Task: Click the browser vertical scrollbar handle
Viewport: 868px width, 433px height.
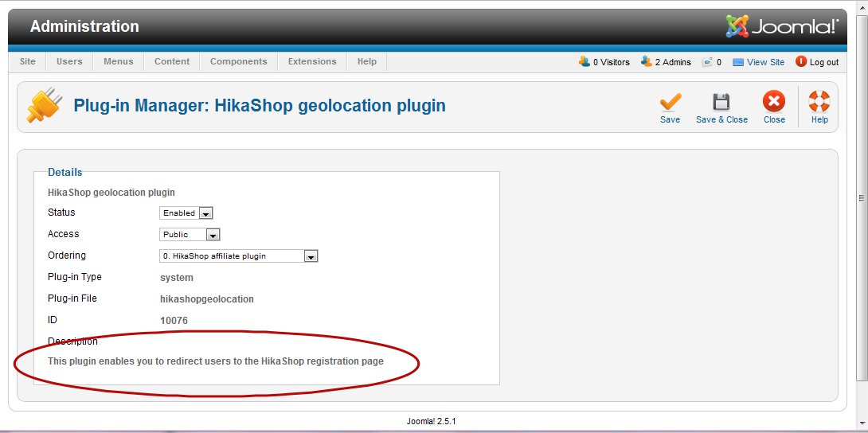Action: click(862, 197)
